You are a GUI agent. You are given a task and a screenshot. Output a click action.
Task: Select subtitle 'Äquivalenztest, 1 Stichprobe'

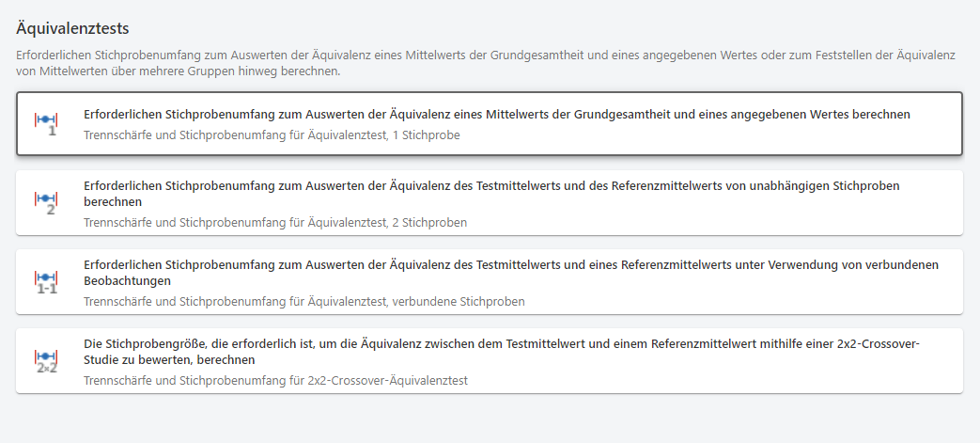pos(272,135)
